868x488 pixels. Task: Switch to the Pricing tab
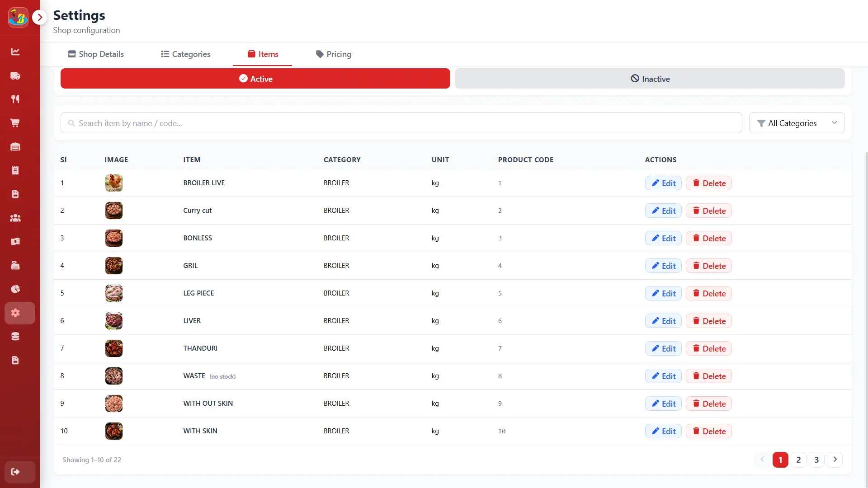pos(334,54)
